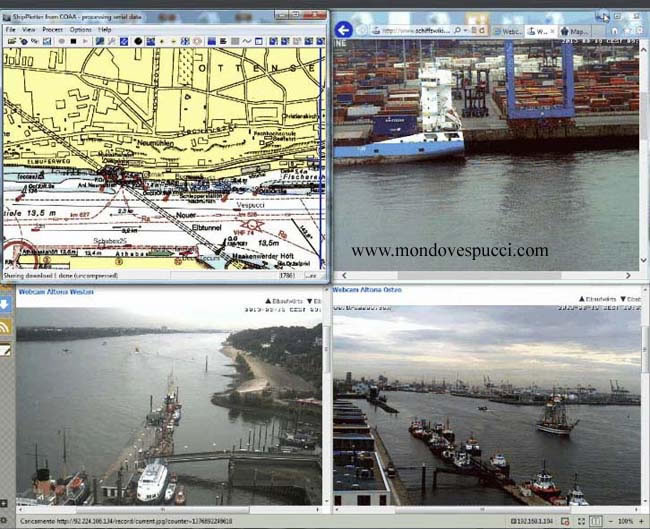650x529 pixels.
Task: Click the container terminal webcam image
Action: tap(486, 155)
